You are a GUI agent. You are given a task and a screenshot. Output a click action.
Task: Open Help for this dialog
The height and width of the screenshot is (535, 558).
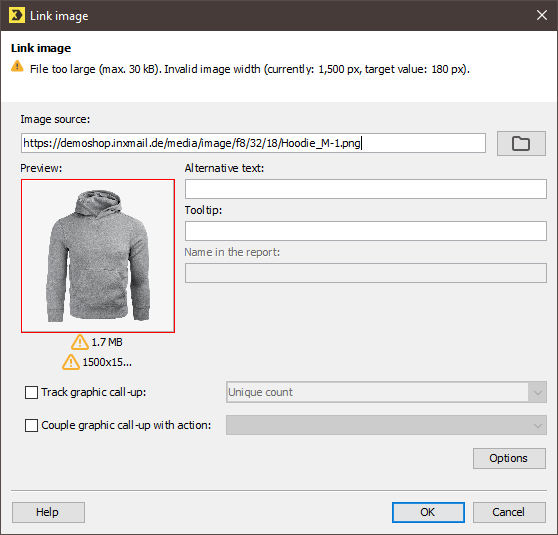pyautogui.click(x=48, y=512)
